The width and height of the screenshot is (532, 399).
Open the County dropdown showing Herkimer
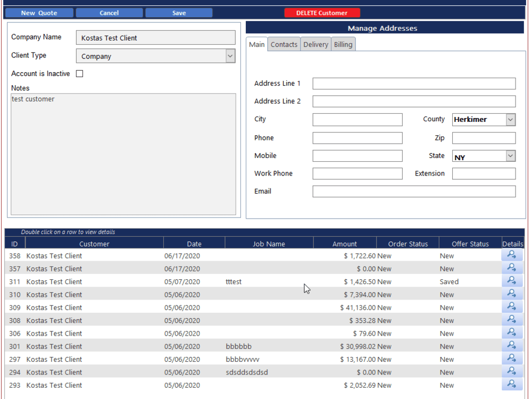(x=509, y=119)
